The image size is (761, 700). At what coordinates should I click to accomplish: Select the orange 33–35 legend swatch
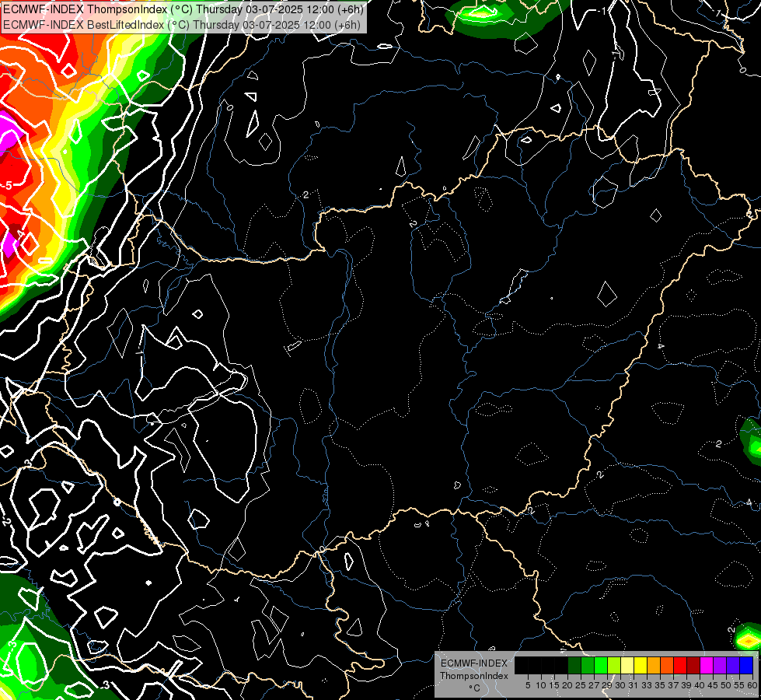[654, 665]
